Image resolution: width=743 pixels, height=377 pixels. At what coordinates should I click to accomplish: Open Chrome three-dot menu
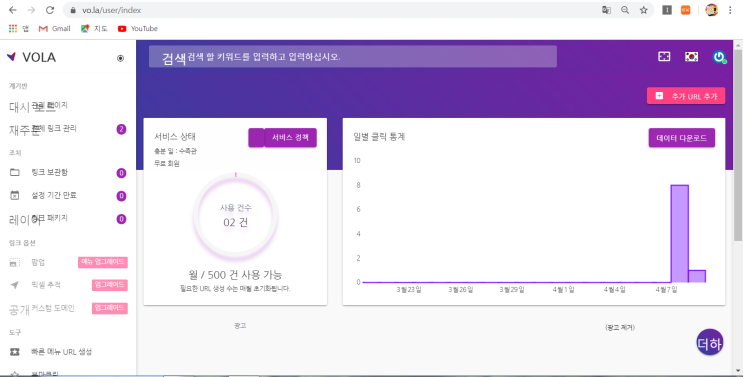730,10
